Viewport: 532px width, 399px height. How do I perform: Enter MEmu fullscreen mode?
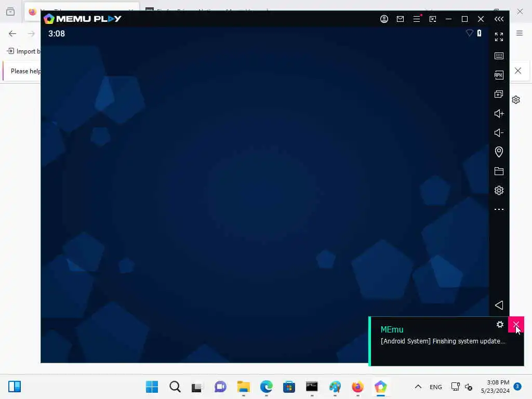pyautogui.click(x=499, y=37)
